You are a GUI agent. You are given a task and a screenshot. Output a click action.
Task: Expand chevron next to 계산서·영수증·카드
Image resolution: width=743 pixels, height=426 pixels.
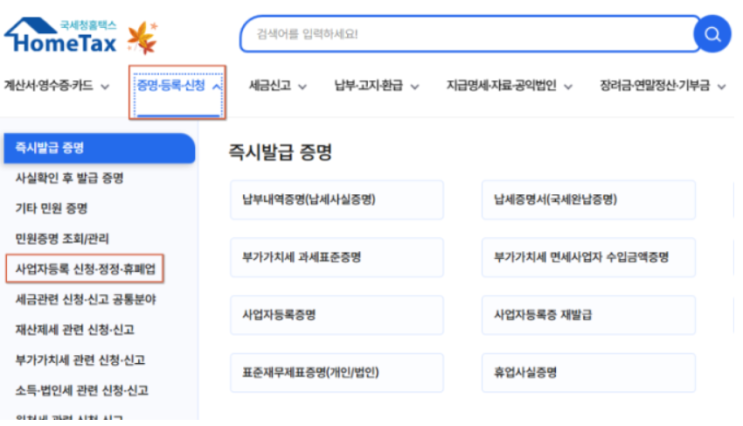(105, 87)
